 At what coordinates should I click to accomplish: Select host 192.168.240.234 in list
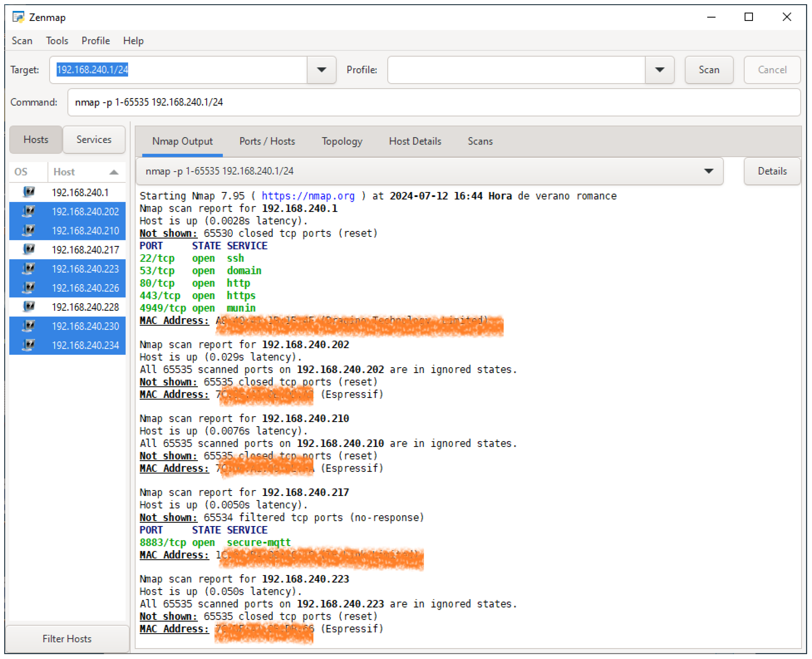[67, 345]
